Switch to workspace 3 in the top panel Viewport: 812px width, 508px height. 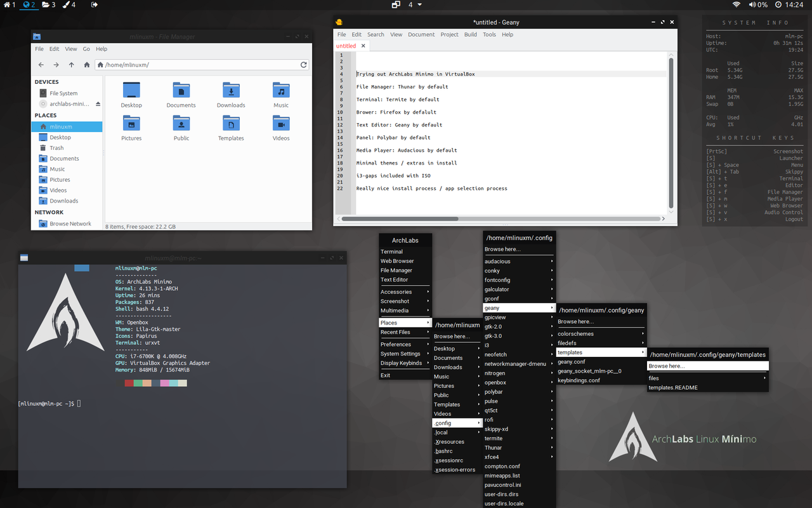[x=48, y=4]
